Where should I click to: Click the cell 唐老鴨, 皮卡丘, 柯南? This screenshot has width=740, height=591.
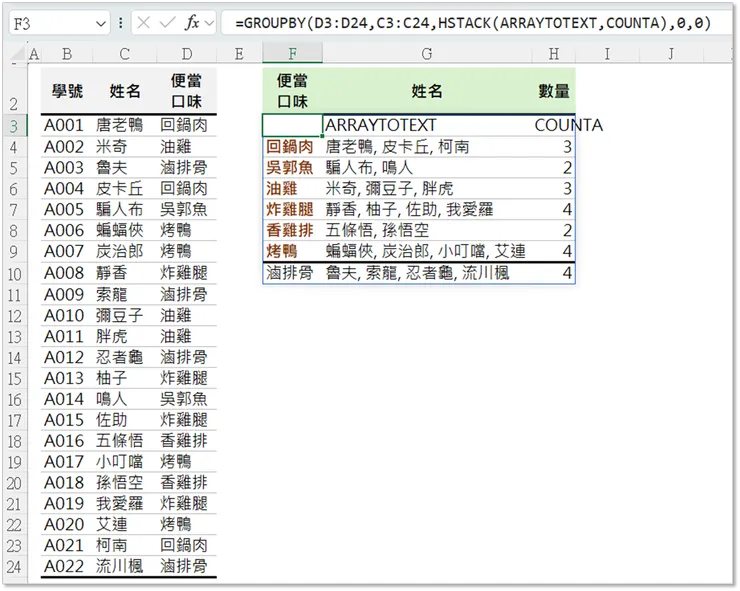coord(427,147)
